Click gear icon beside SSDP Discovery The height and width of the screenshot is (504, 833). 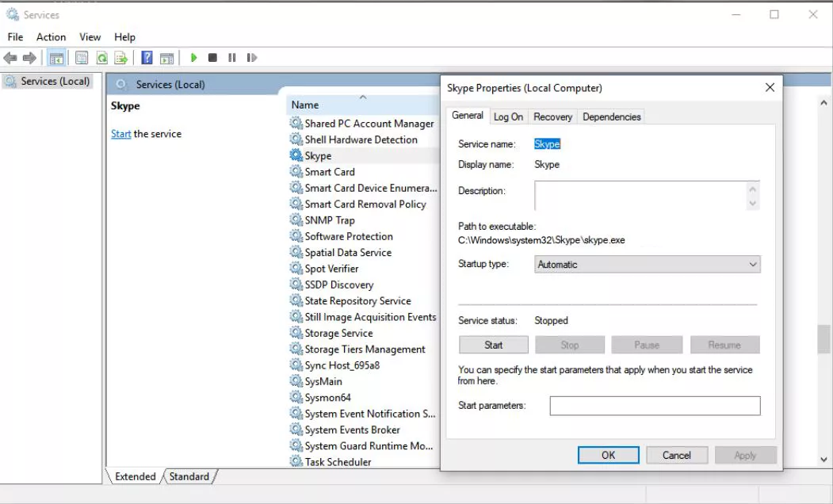pyautogui.click(x=296, y=284)
